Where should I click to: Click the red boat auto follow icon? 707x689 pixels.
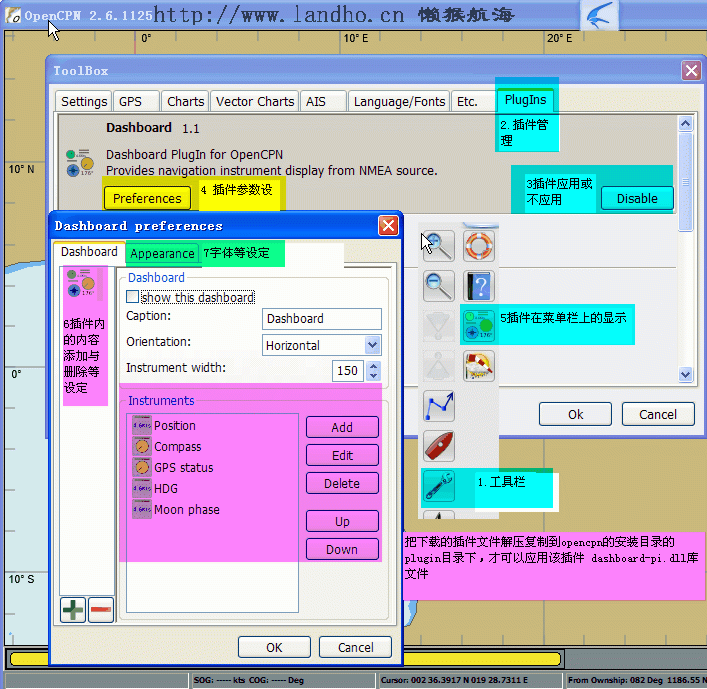pyautogui.click(x=438, y=446)
